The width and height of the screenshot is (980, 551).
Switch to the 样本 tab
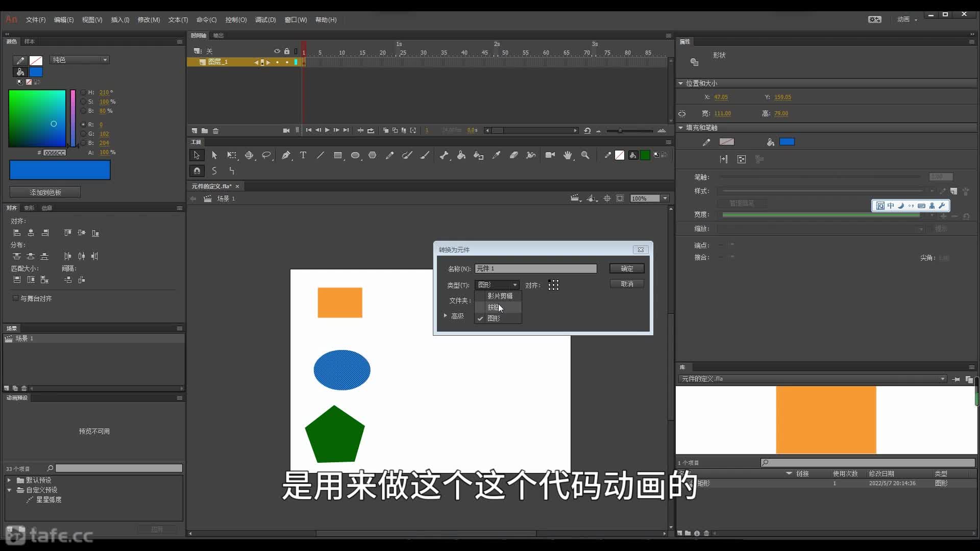tap(30, 41)
